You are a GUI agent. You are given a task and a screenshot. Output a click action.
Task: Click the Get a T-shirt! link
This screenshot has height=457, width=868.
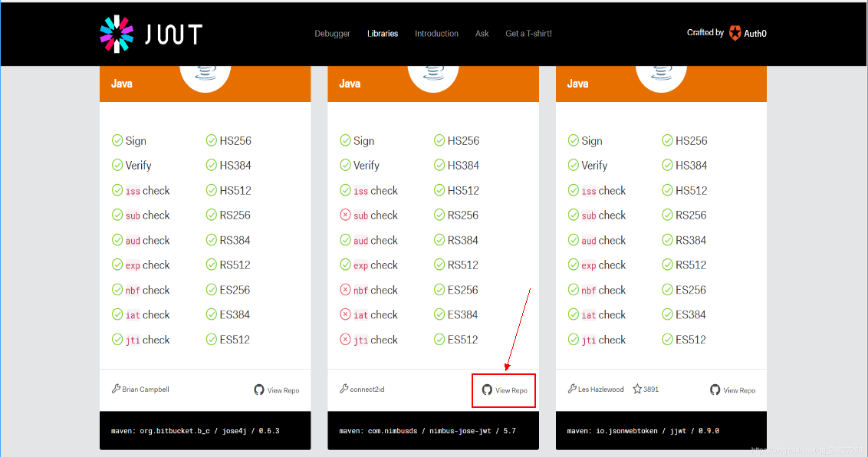[x=528, y=33]
